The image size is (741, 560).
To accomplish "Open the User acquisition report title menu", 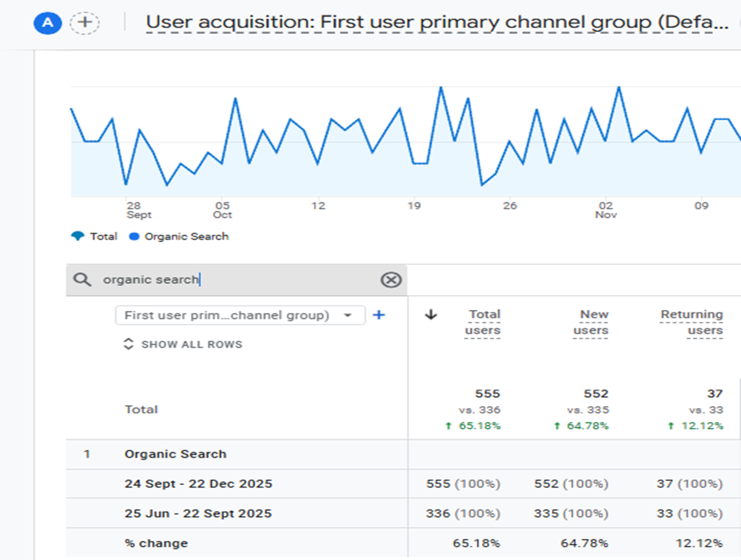I will coord(437,22).
